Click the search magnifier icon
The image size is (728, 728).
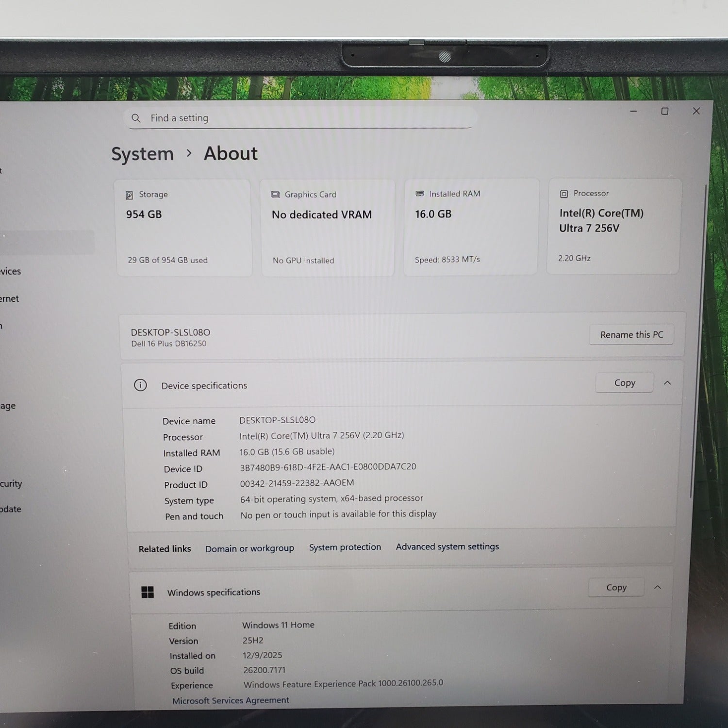click(136, 118)
